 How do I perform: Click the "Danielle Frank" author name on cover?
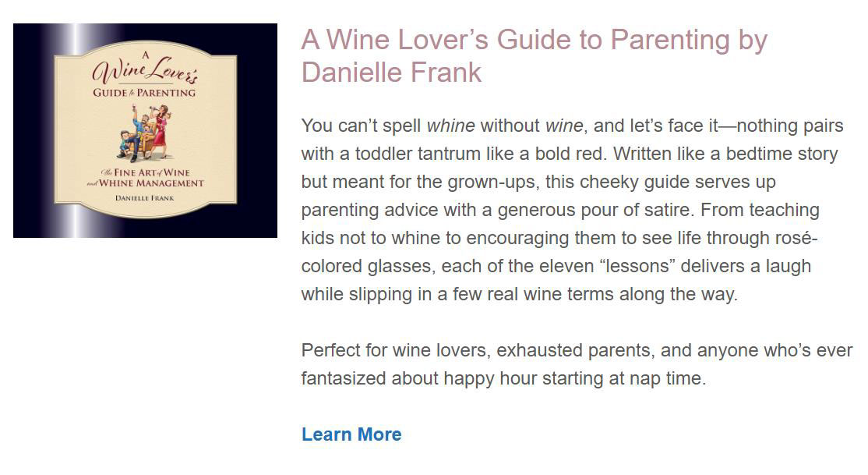pos(144,198)
